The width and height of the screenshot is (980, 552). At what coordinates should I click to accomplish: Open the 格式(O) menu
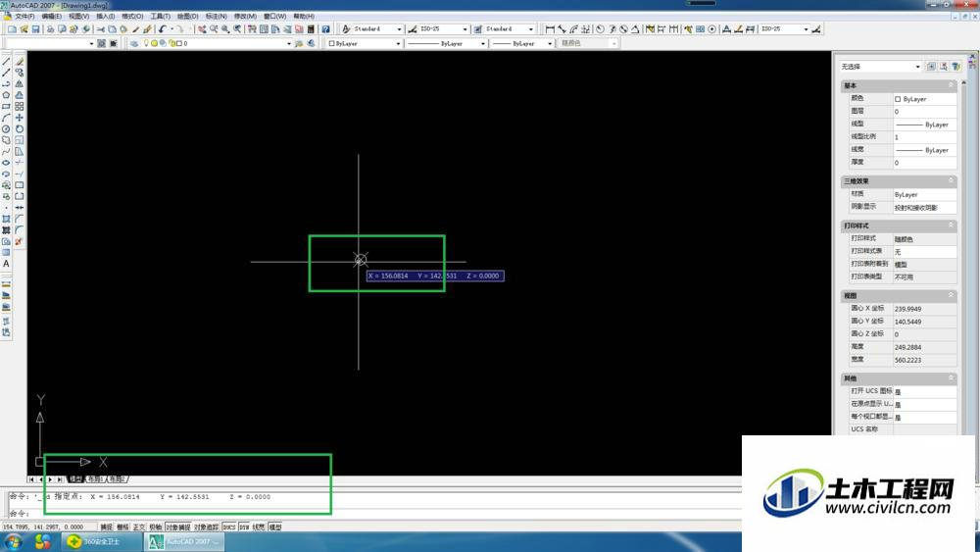pyautogui.click(x=132, y=17)
